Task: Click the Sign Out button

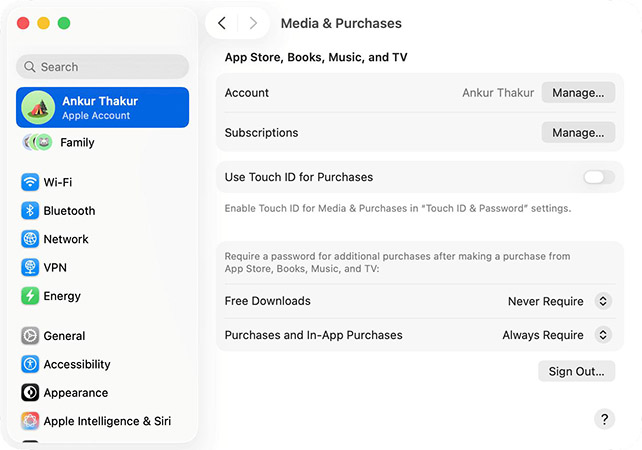Action: 576,371
